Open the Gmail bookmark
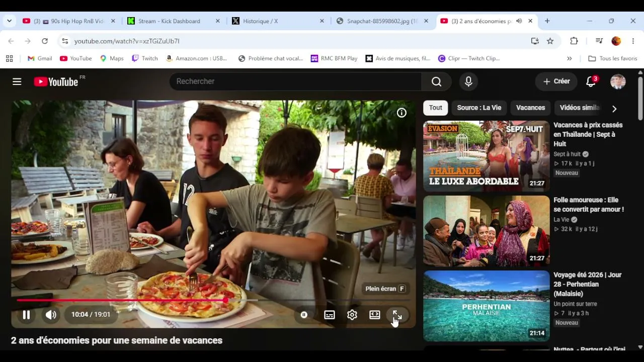 coord(40,58)
